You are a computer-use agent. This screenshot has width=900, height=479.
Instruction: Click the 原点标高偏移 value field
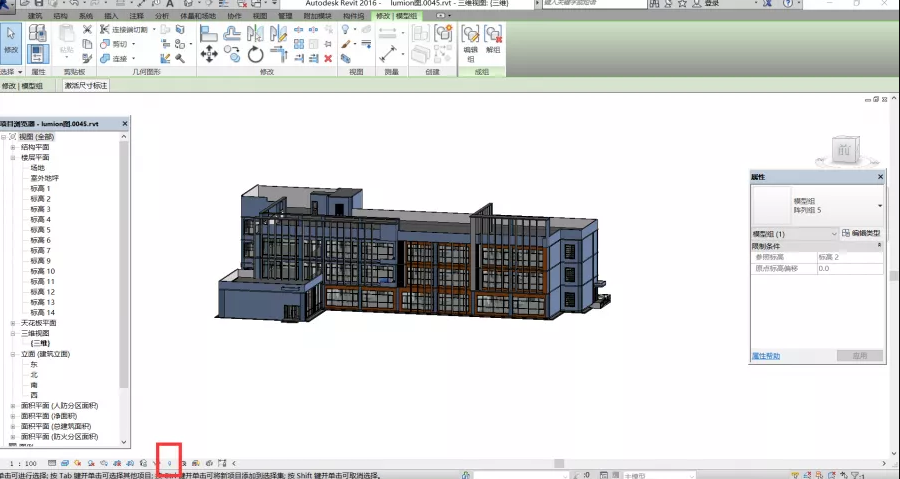point(848,268)
